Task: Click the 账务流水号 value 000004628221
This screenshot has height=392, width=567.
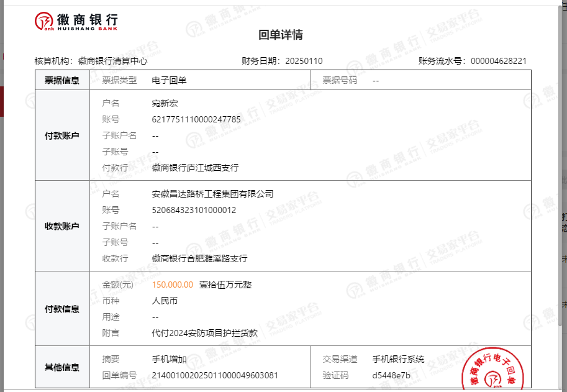Action: coord(499,61)
